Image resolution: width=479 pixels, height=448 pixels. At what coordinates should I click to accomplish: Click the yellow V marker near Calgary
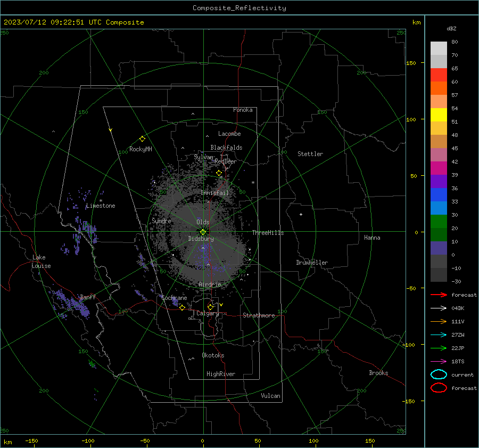click(221, 305)
